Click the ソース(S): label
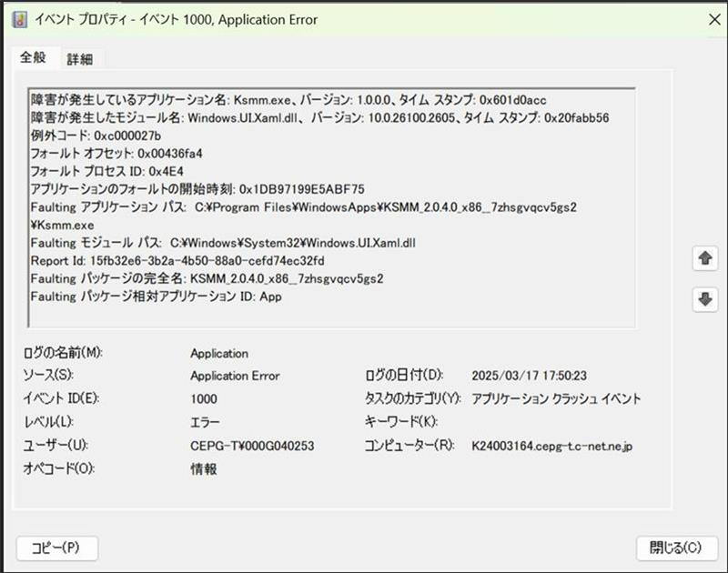The width and height of the screenshot is (728, 573). pyautogui.click(x=48, y=375)
